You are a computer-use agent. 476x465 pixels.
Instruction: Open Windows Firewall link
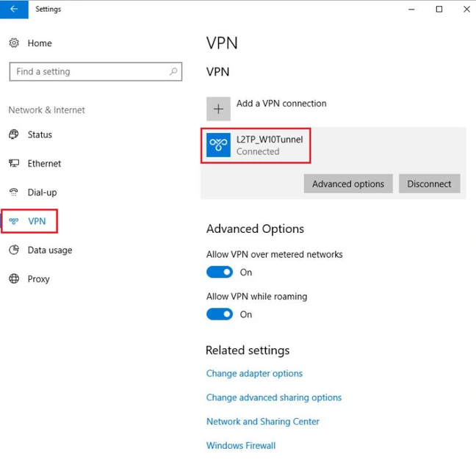(241, 446)
